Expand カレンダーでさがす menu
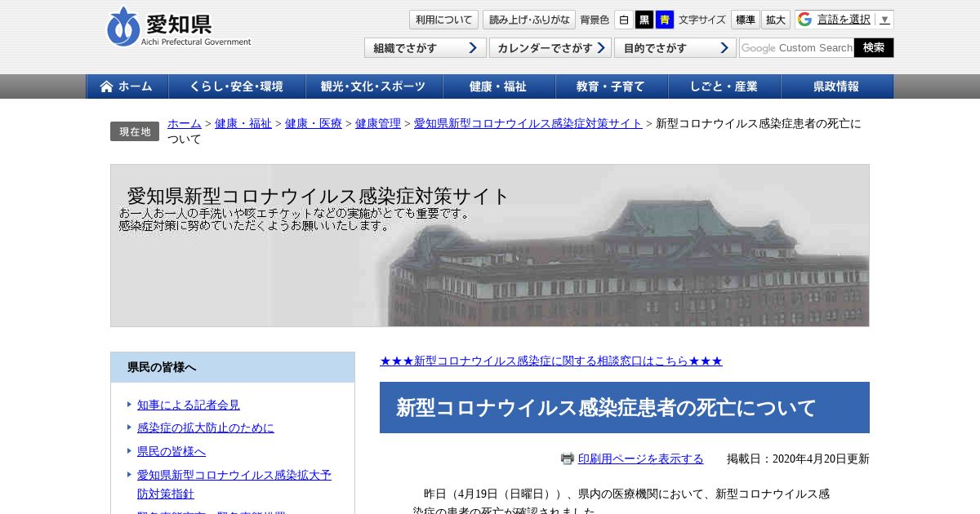The width and height of the screenshot is (980, 514). 550,48
